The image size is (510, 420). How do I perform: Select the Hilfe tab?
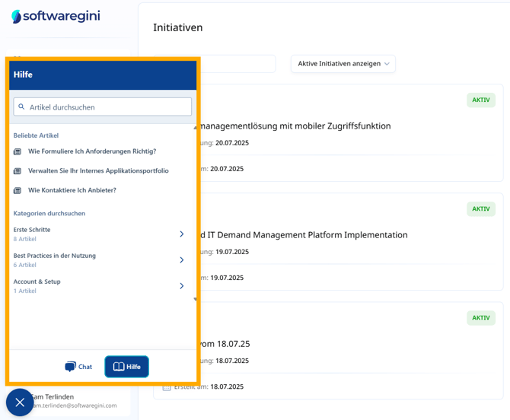(x=126, y=367)
